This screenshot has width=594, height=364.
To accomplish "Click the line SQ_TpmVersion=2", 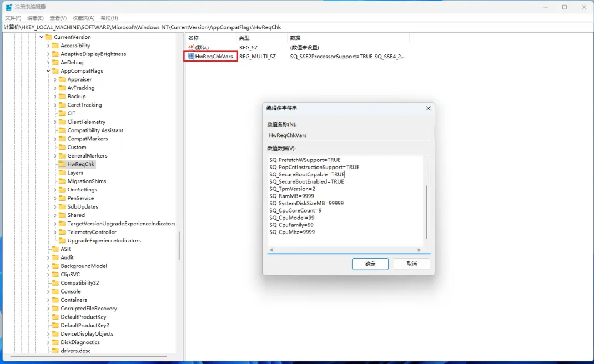I will click(x=292, y=189).
